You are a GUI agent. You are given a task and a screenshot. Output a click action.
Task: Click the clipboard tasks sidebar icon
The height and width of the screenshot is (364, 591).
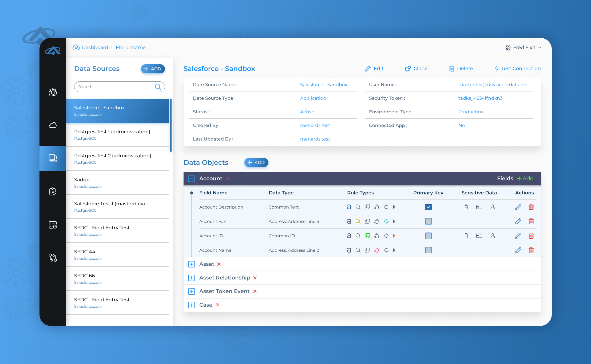click(53, 191)
